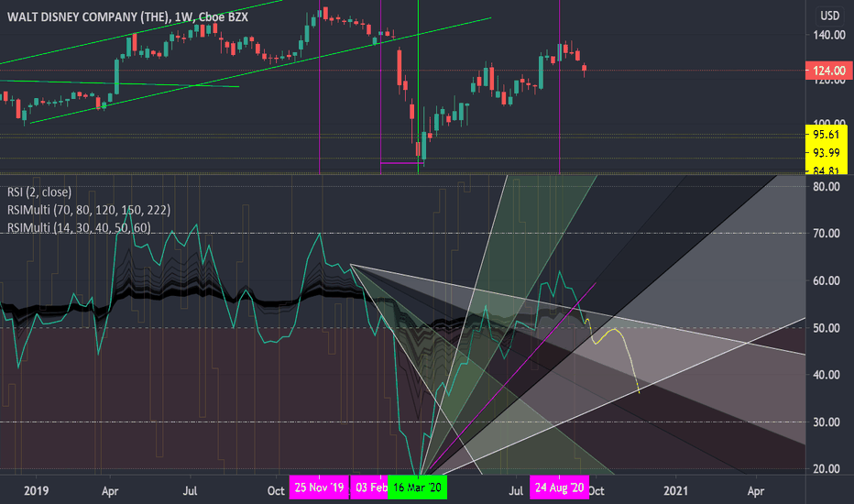This screenshot has height=504, width=854.
Task: Click the yellow 93.99 price label
Action: 827,152
